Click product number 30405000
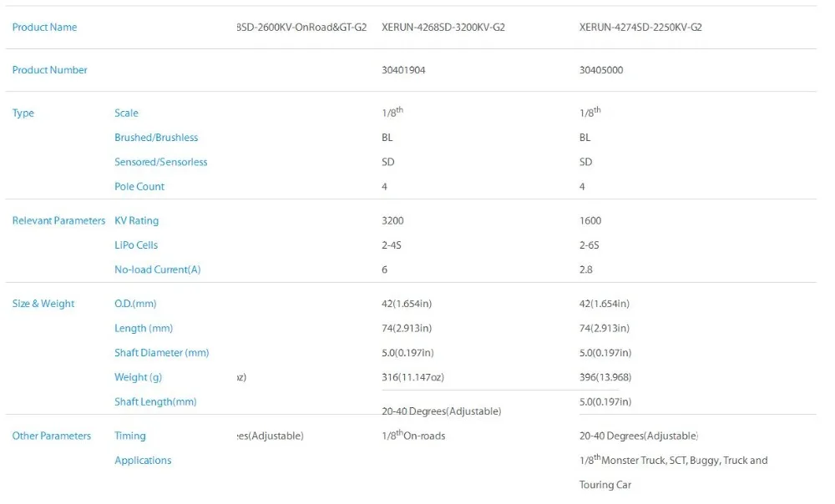Viewport: 835px width, 504px height. click(601, 70)
